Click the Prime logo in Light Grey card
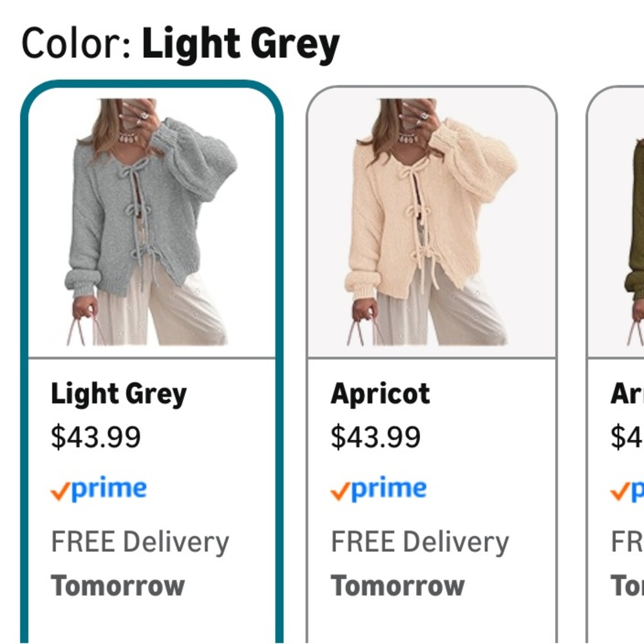 [99, 489]
